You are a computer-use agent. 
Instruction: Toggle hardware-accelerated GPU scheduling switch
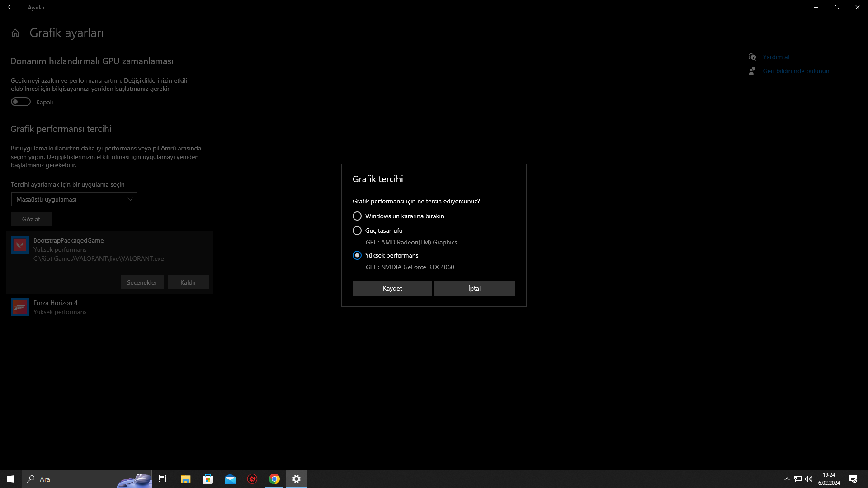click(x=21, y=102)
